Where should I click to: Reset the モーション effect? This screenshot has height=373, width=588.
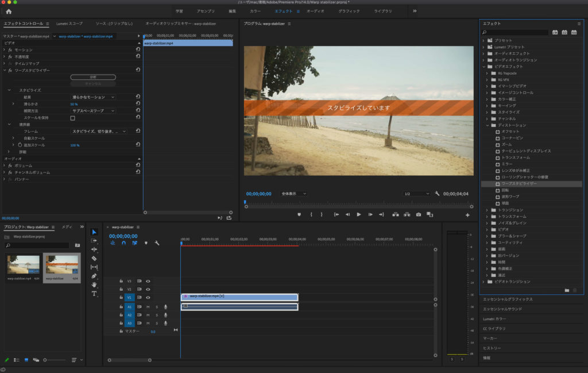click(x=138, y=49)
